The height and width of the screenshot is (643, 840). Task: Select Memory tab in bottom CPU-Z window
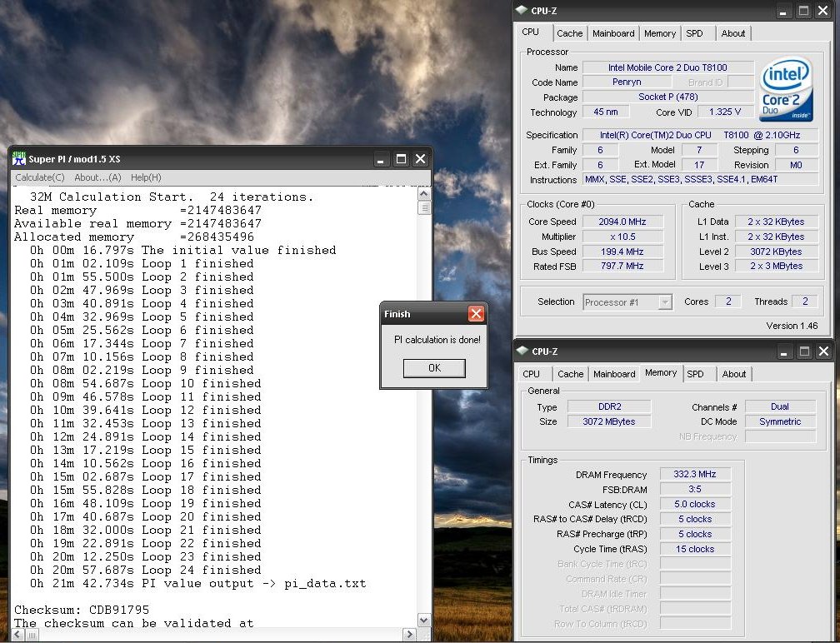(661, 372)
